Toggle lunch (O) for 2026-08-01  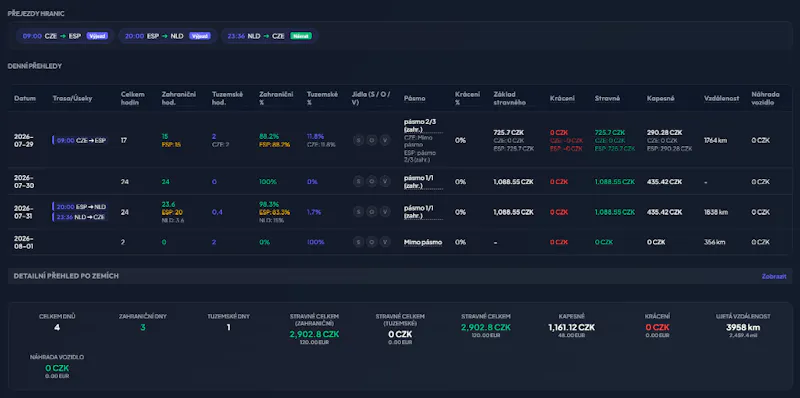pyautogui.click(x=371, y=242)
